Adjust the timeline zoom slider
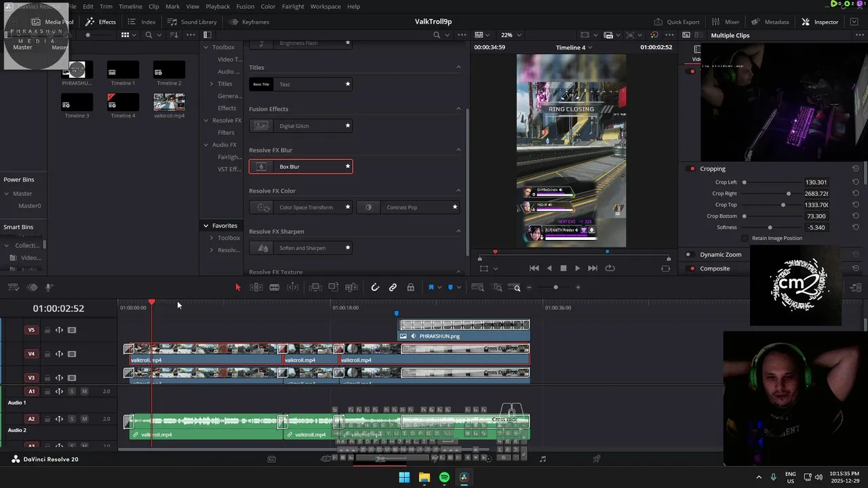This screenshot has height=488, width=868. pos(555,287)
